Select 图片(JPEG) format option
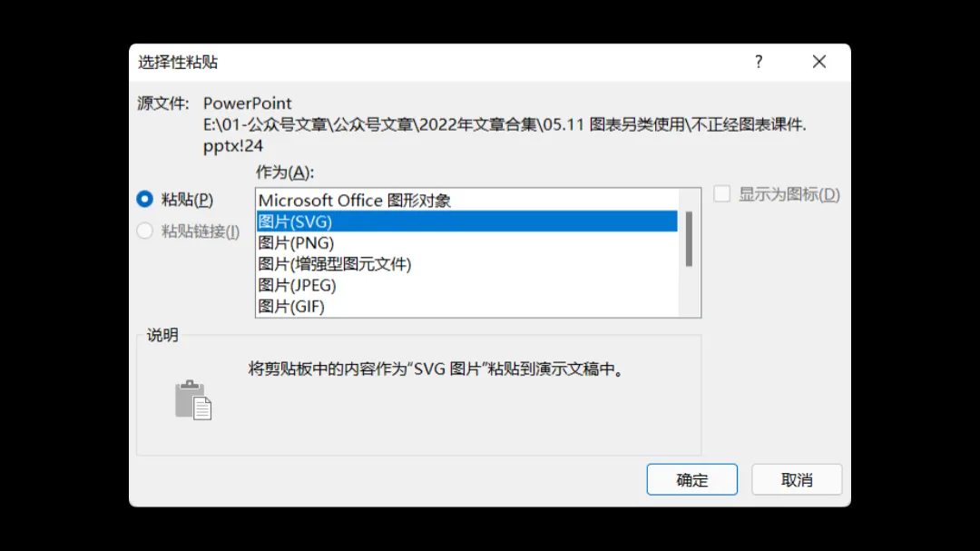 click(x=467, y=285)
